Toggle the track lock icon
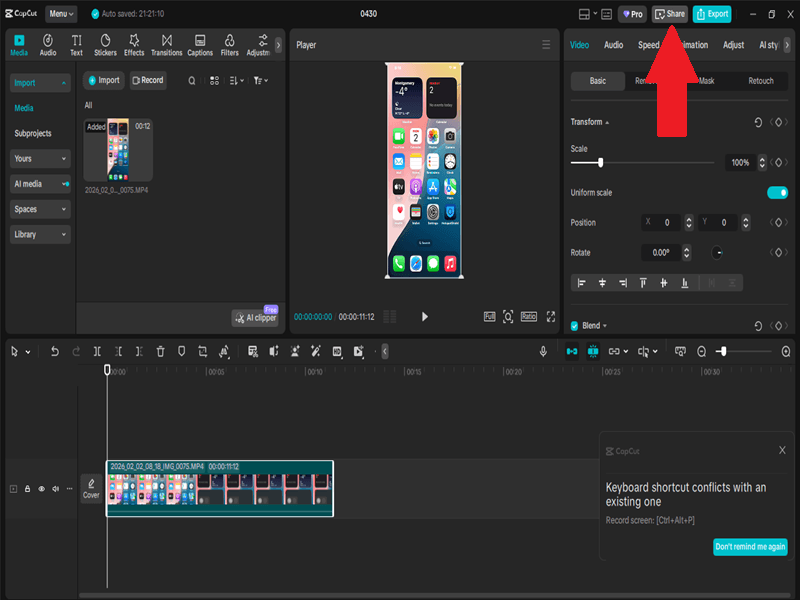800x600 pixels. pyautogui.click(x=28, y=489)
